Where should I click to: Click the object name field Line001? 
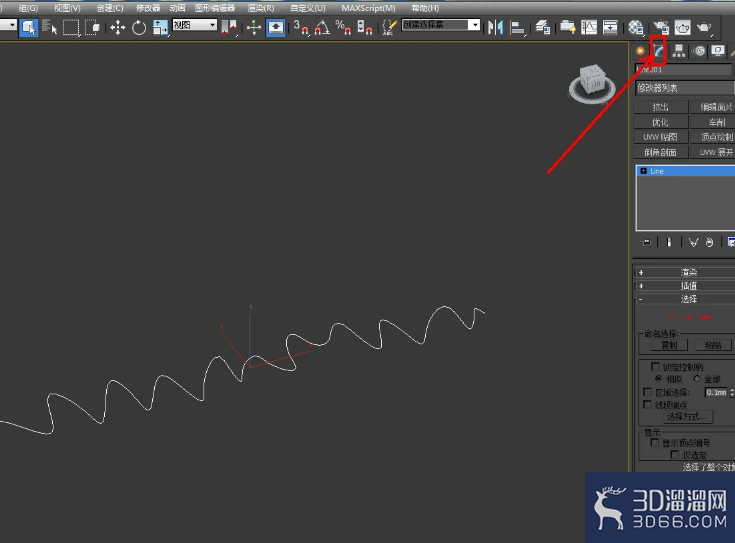pos(683,69)
